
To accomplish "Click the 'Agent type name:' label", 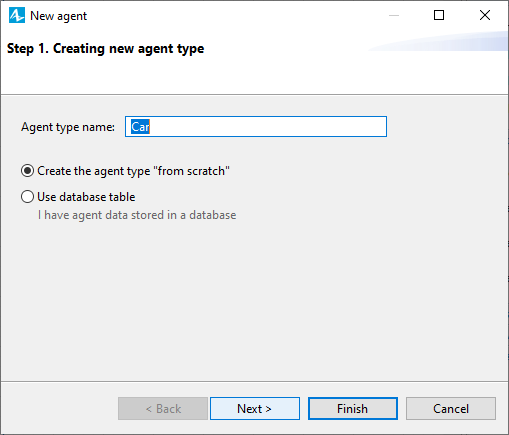I will [x=68, y=127].
